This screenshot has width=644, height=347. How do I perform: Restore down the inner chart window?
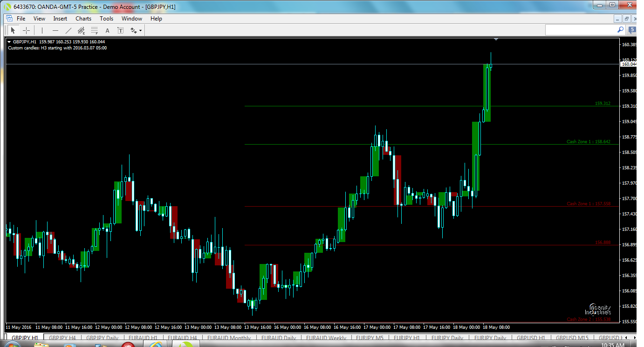click(627, 19)
